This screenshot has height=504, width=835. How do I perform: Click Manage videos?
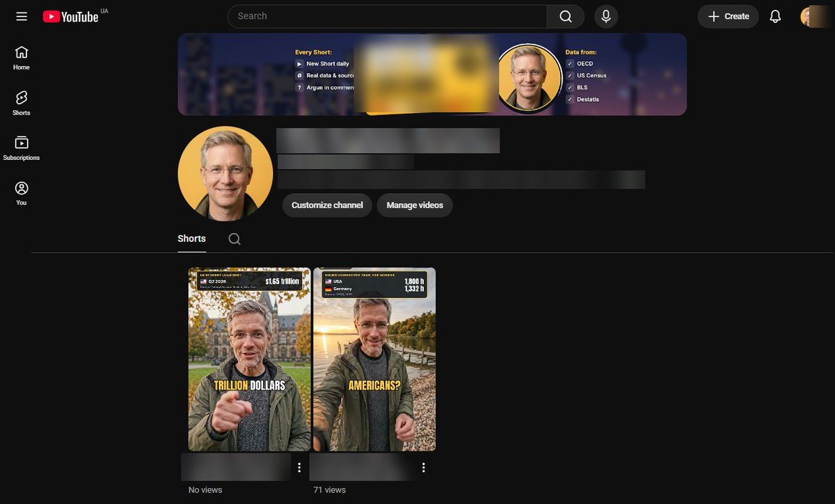pyautogui.click(x=415, y=205)
